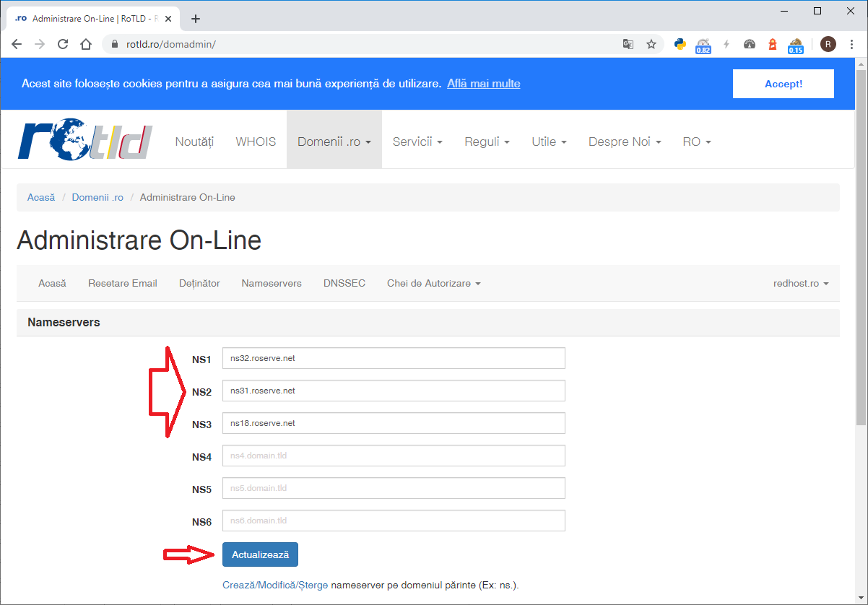Image resolution: width=868 pixels, height=605 pixels.
Task: Click the translate page icon
Action: tap(628, 44)
